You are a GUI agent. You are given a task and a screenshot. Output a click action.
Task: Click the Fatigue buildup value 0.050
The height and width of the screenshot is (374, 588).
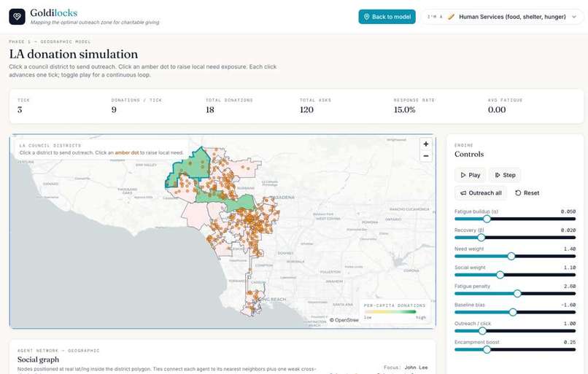568,211
